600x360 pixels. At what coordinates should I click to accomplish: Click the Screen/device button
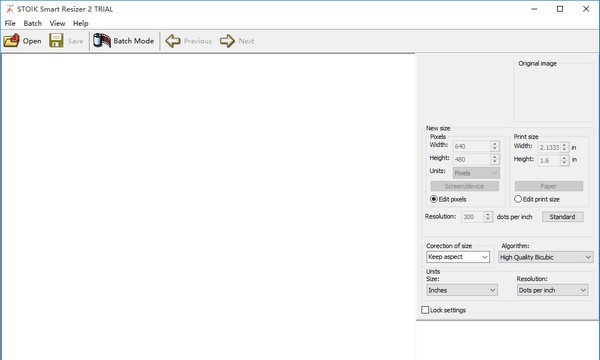465,186
